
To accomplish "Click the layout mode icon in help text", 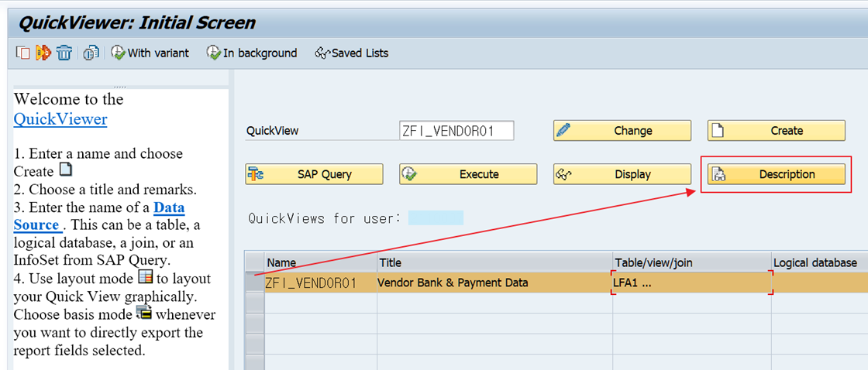I will (x=145, y=276).
